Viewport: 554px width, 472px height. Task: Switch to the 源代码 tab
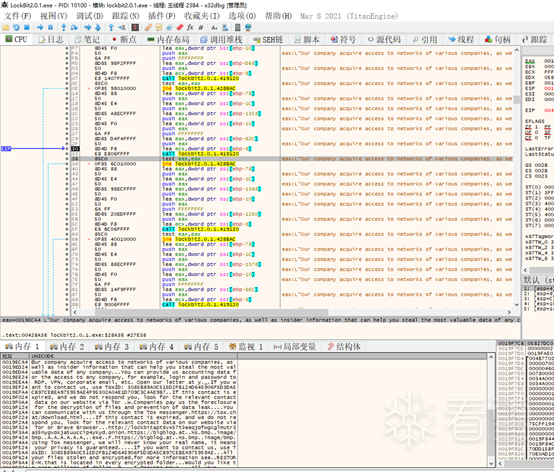pos(384,40)
